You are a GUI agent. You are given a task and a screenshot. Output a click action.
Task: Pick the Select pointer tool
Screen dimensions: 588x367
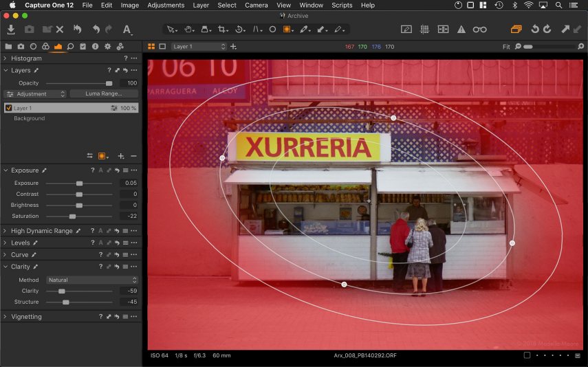point(171,30)
